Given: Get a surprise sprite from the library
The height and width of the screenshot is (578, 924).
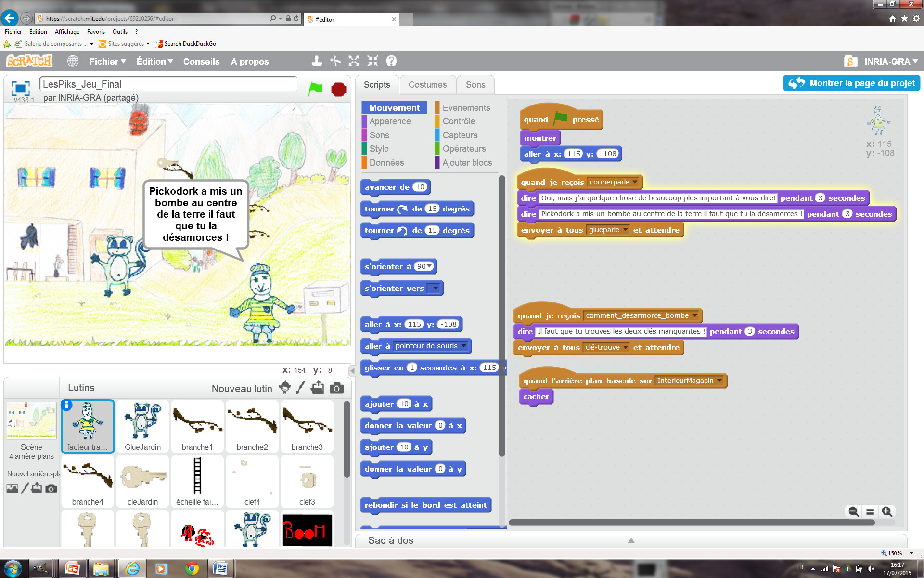Looking at the screenshot, I should coord(285,388).
